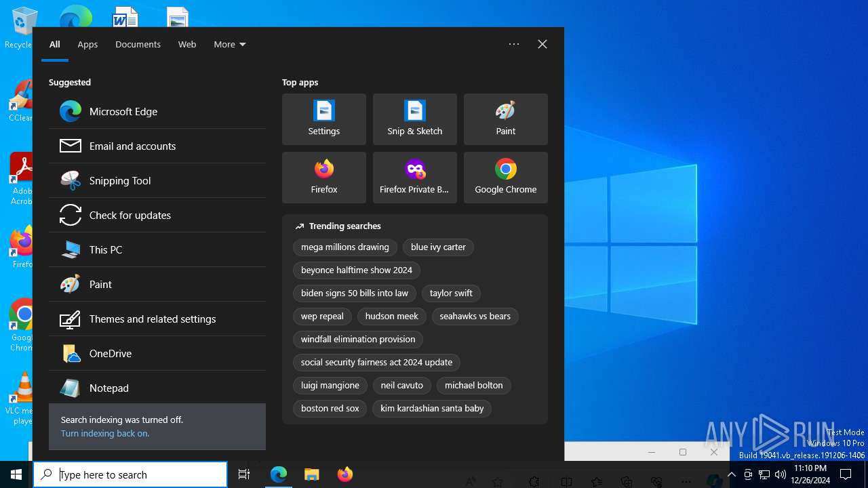The width and height of the screenshot is (868, 488).
Task: Select Check for updates suggestion
Action: pyautogui.click(x=157, y=216)
